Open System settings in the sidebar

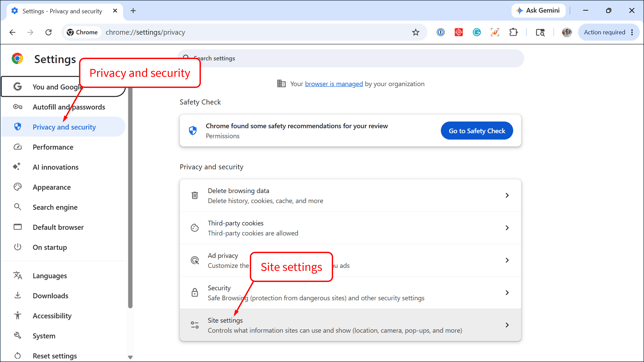pos(63,336)
